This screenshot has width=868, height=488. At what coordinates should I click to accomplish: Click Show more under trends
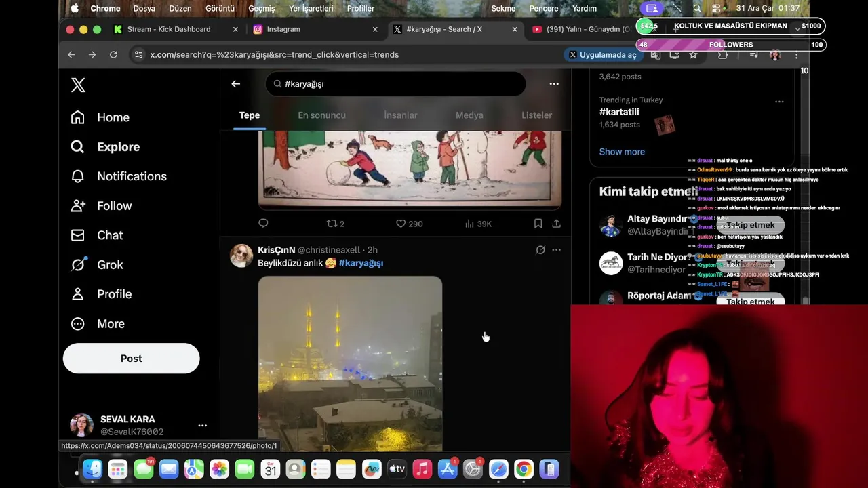pos(622,152)
